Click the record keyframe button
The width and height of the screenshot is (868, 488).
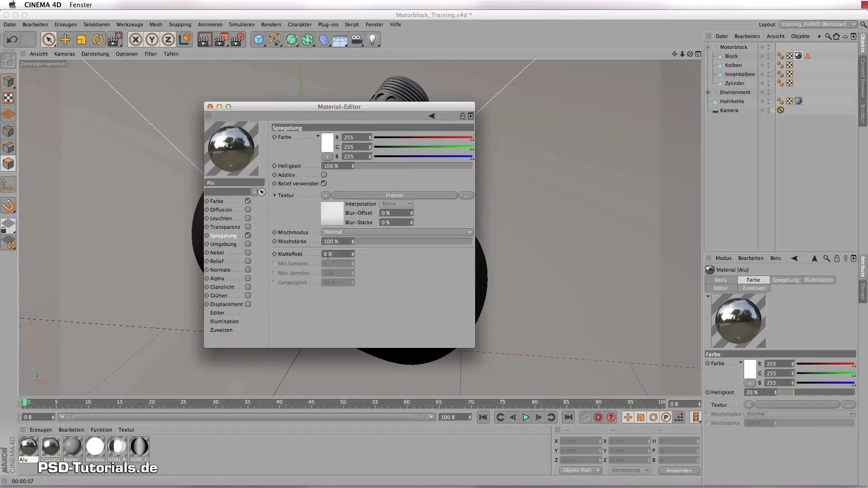point(598,417)
